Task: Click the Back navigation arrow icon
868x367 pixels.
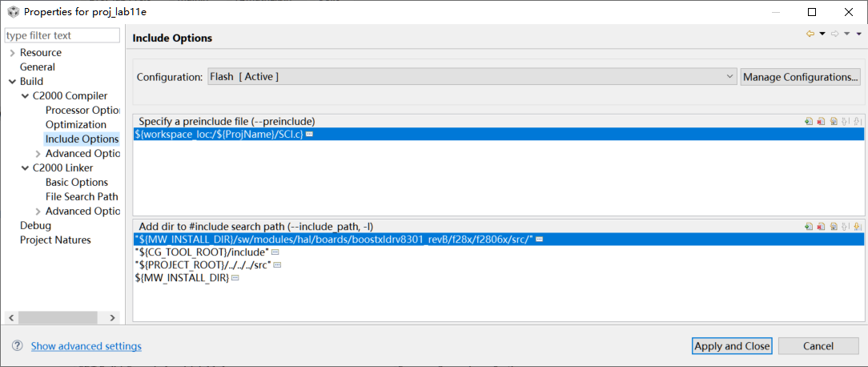Action: pos(810,34)
